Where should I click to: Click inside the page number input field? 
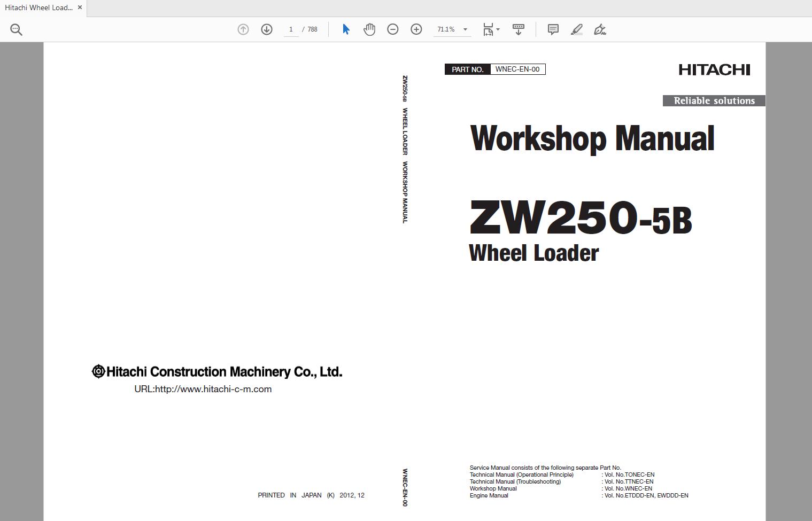(291, 29)
